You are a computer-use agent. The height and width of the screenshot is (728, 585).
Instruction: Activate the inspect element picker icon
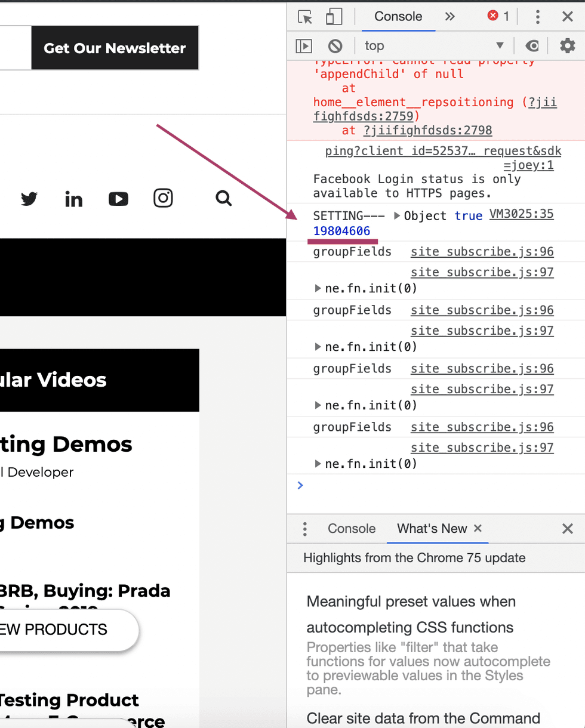click(305, 17)
